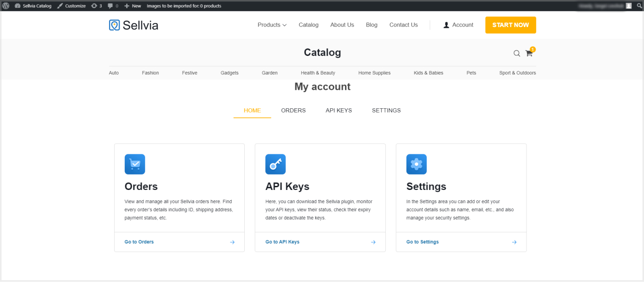Open the Contact Us page
Image resolution: width=644 pixels, height=282 pixels.
(403, 25)
